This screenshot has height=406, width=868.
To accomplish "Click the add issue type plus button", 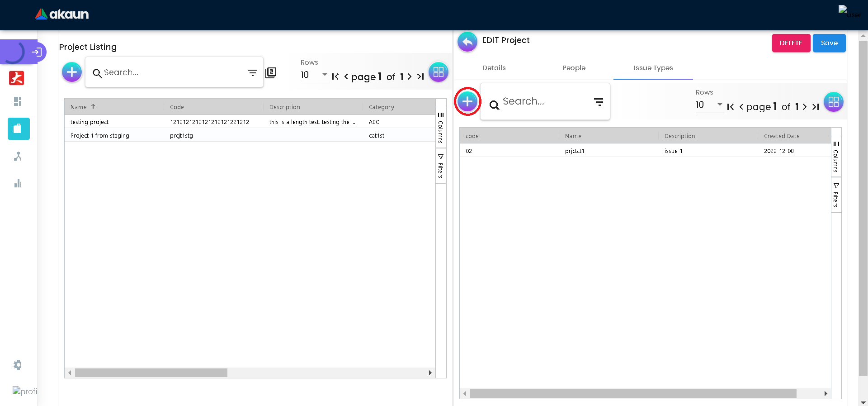I will [467, 101].
